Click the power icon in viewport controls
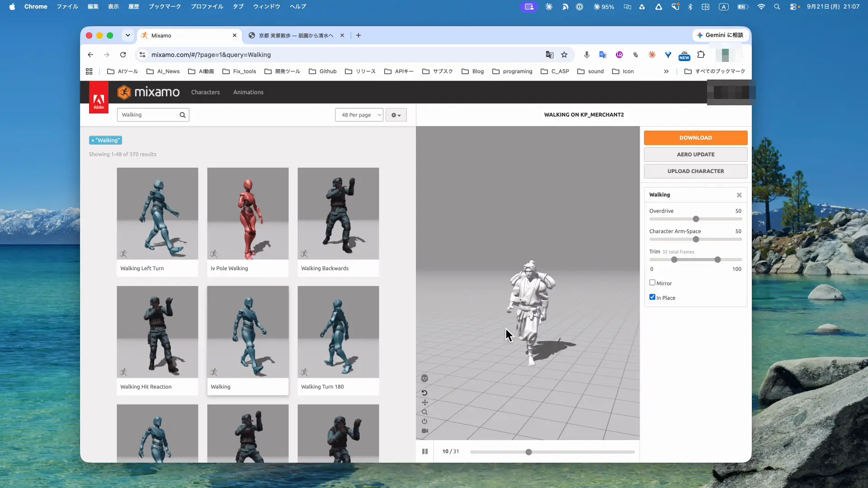Screen dimensions: 868x488 point(425,421)
